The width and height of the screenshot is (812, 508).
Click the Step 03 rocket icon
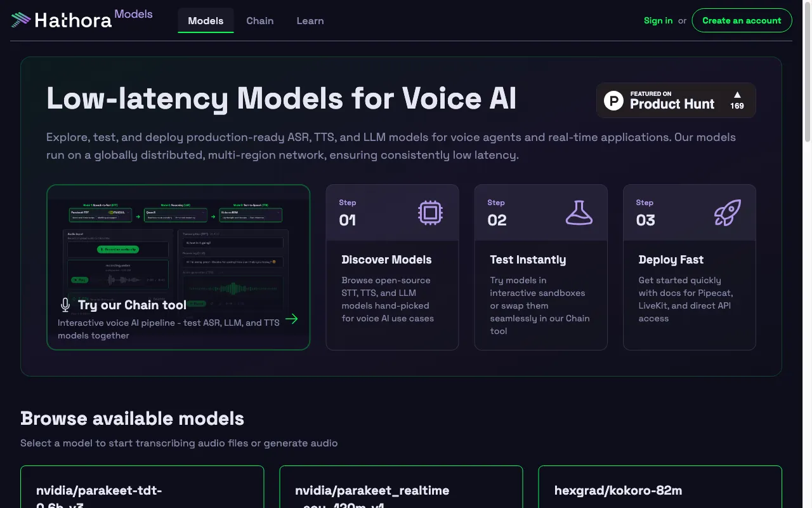tap(728, 213)
